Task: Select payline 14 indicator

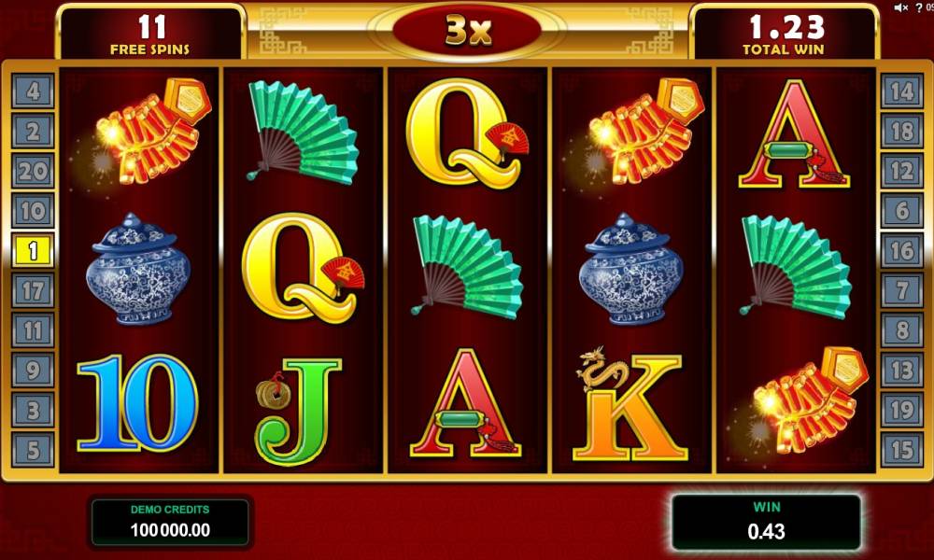Action: pyautogui.click(x=902, y=91)
